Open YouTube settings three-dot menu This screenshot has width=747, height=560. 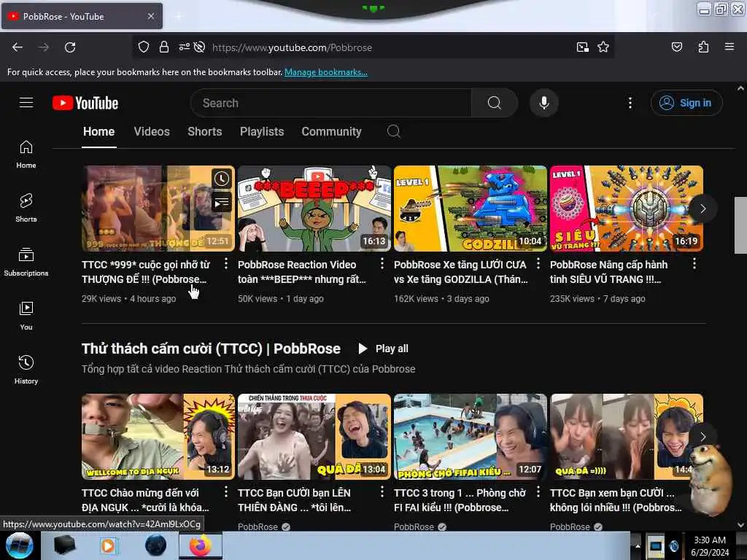click(x=630, y=103)
